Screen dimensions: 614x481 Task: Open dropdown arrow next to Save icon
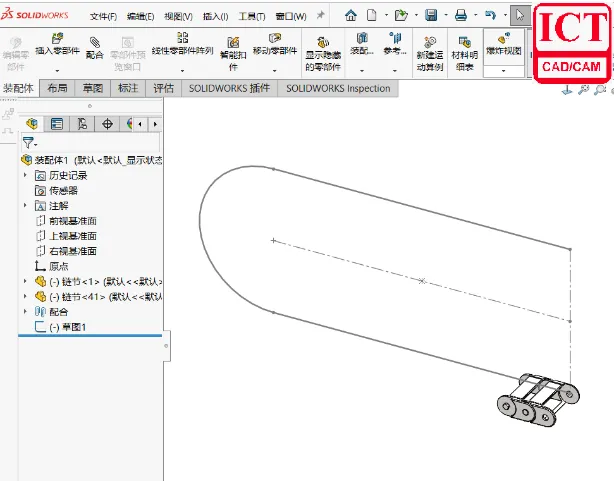coord(446,15)
